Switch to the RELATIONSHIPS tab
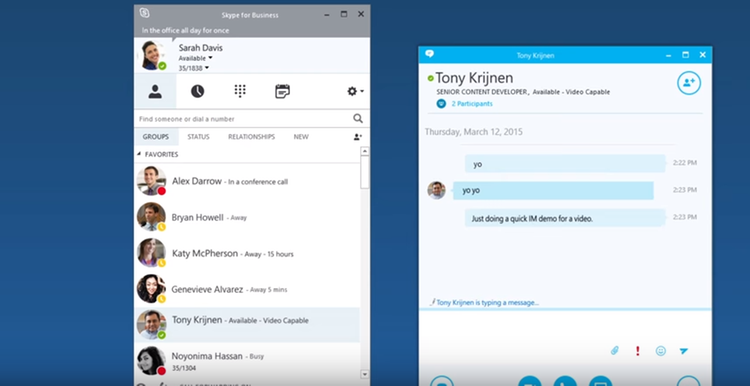 point(252,137)
